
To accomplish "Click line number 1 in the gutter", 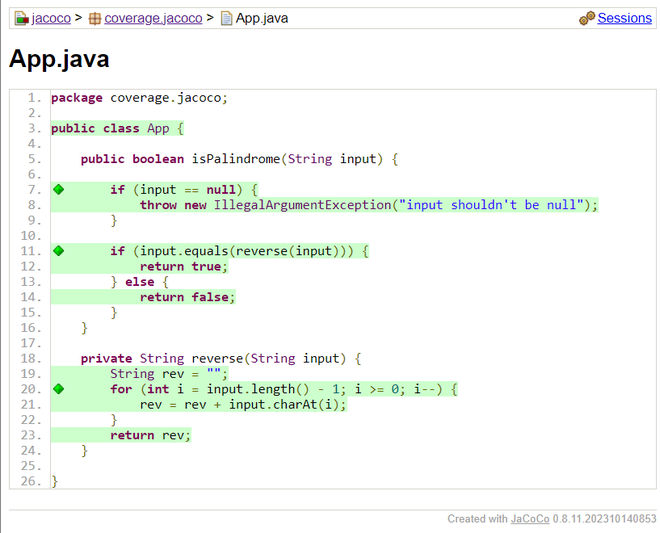I will click(35, 98).
